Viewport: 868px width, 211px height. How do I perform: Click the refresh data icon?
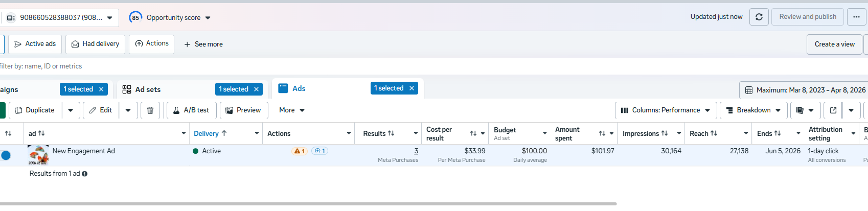[759, 17]
